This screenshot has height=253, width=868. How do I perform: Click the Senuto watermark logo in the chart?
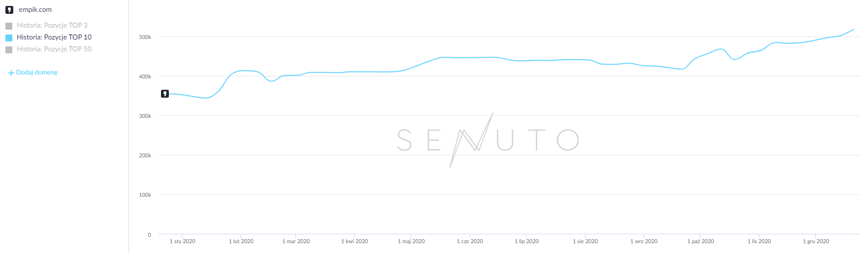pyautogui.click(x=487, y=140)
